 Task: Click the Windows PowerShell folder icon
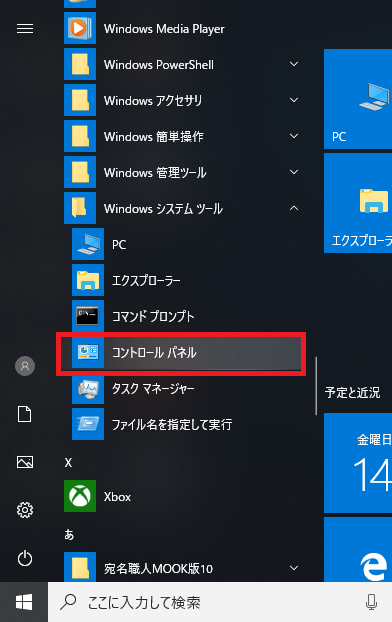pos(80,64)
